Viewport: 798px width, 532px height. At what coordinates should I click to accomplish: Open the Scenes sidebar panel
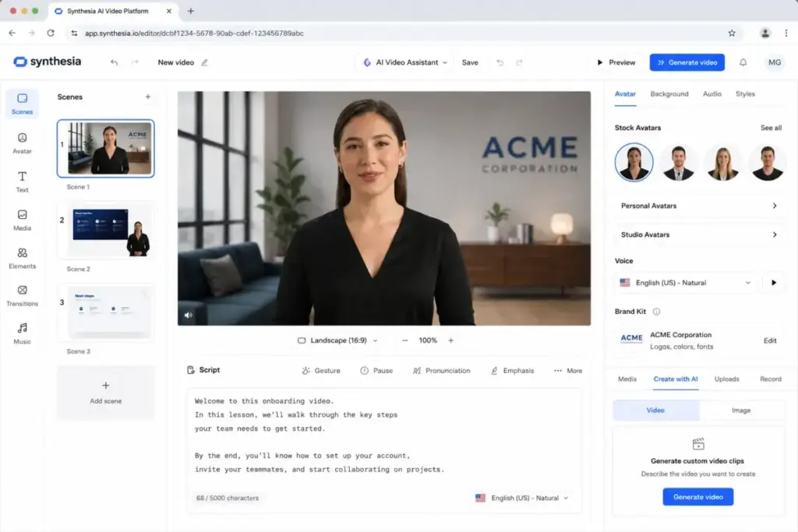[x=22, y=104]
